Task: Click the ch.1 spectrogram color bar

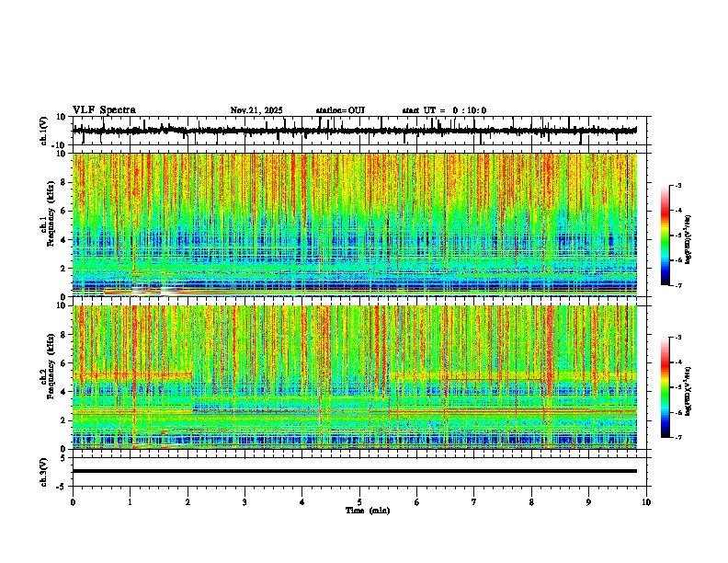Action: coord(665,236)
